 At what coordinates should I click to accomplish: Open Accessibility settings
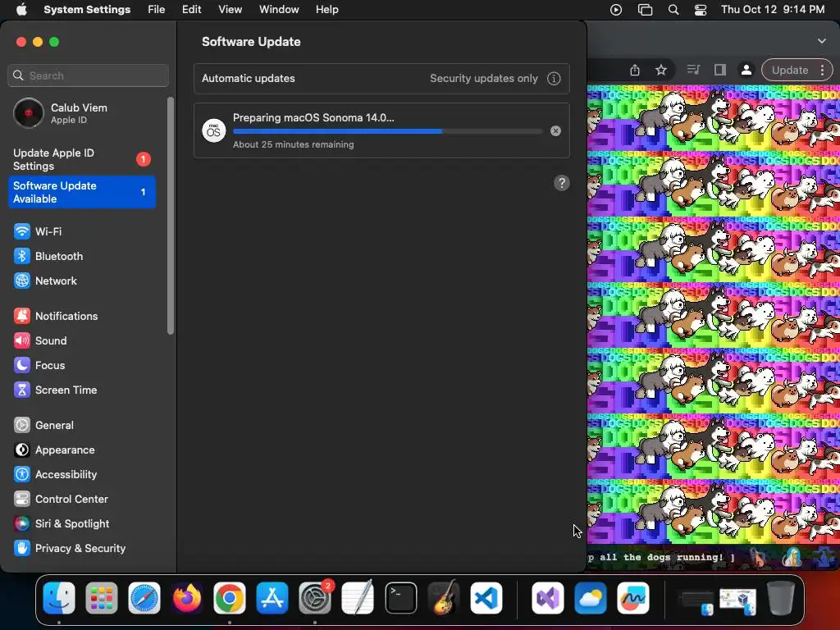(x=81, y=475)
